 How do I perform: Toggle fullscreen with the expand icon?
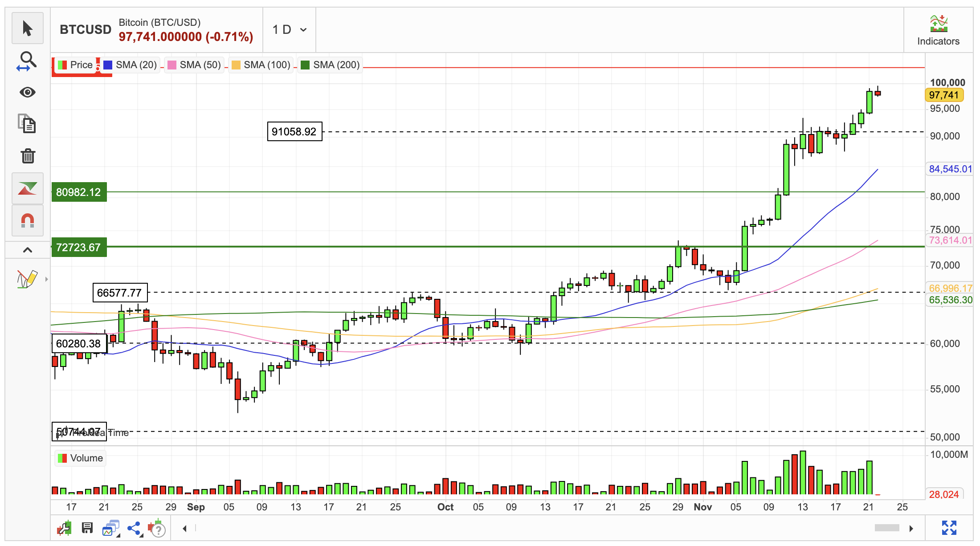pyautogui.click(x=949, y=528)
